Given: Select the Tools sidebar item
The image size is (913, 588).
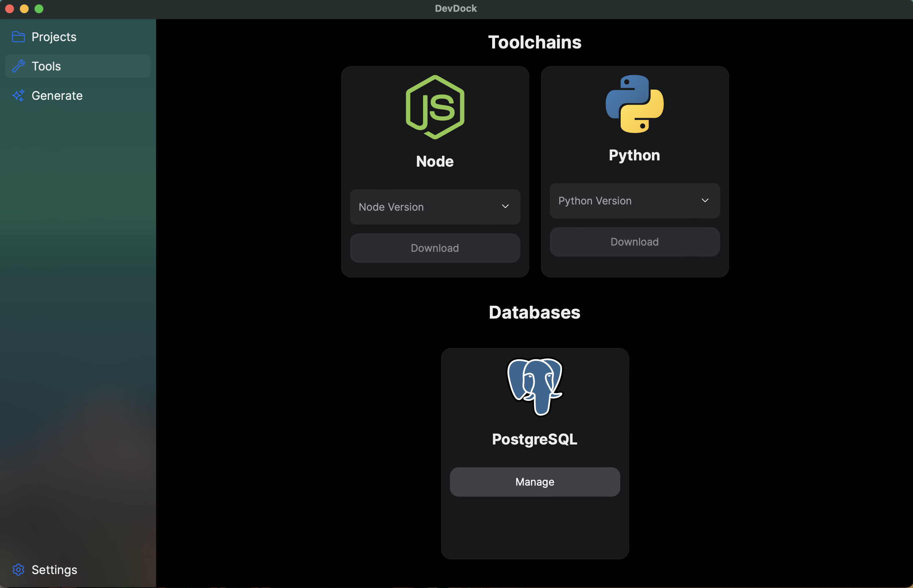Looking at the screenshot, I should (77, 66).
